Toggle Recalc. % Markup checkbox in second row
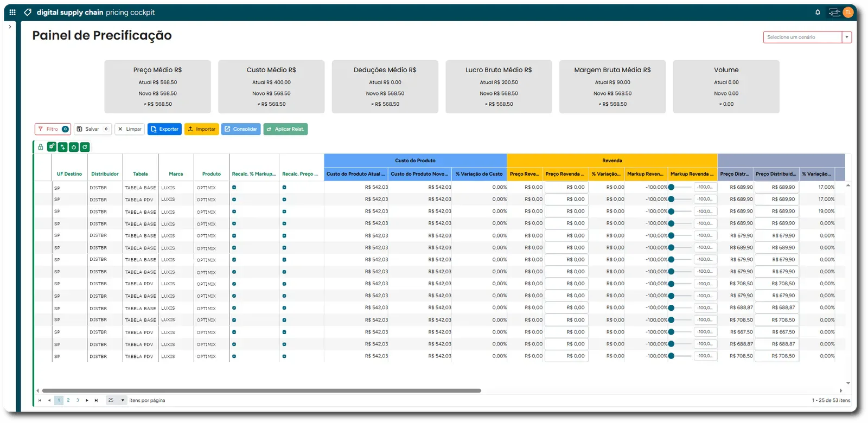 (234, 199)
